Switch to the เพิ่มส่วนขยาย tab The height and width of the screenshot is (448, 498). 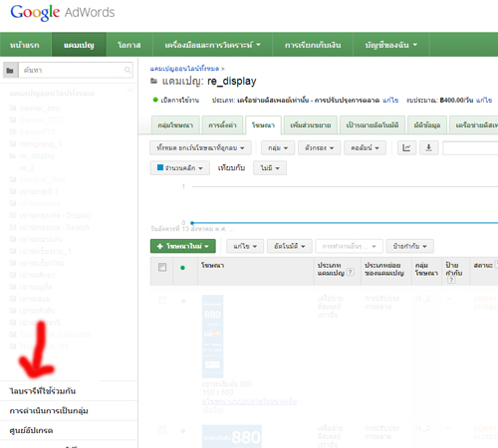pos(311,125)
